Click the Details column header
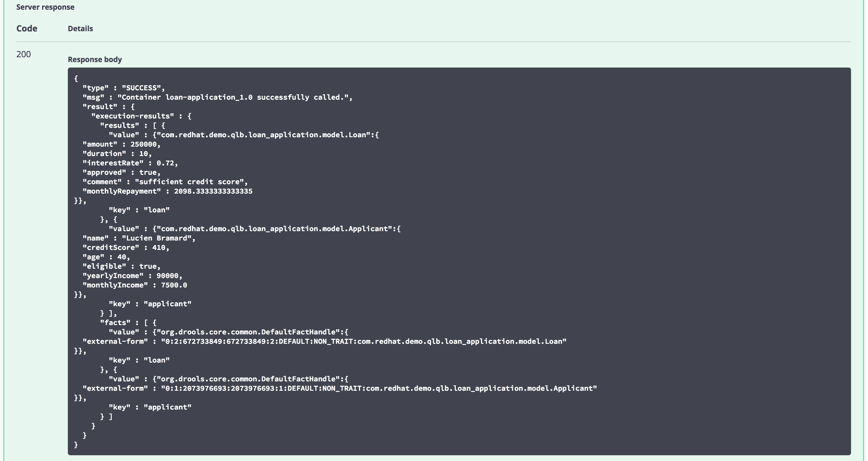This screenshot has width=868, height=461. [x=80, y=29]
